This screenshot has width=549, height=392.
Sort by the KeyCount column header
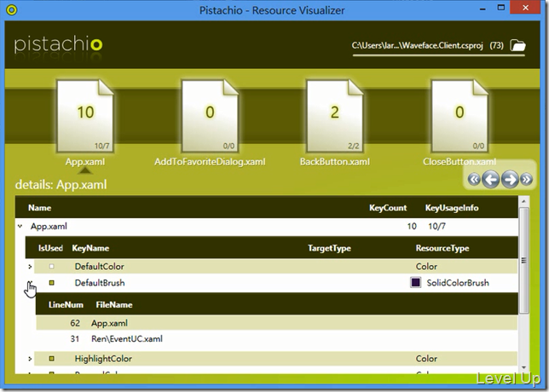(x=388, y=208)
